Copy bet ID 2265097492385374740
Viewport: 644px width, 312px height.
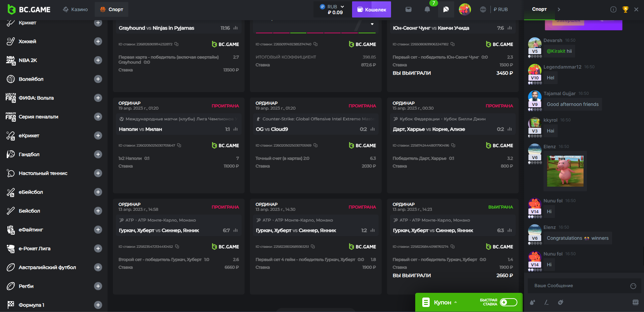[315, 44]
